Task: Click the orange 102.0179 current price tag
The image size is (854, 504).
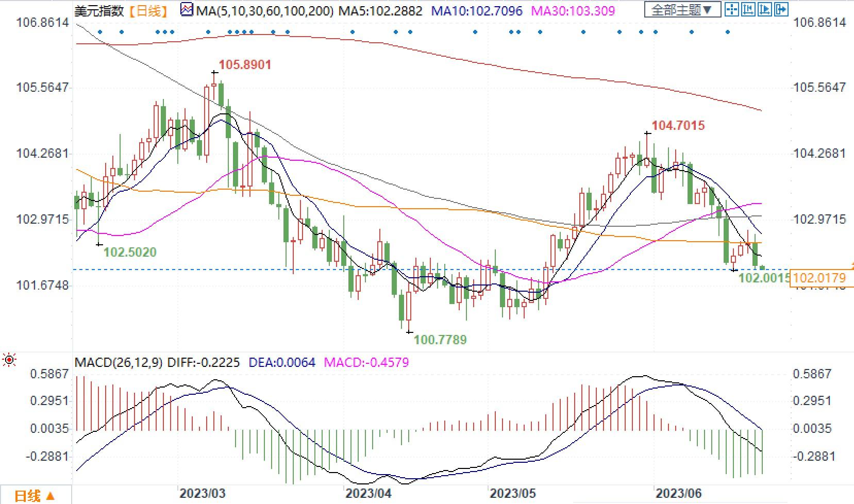Action: [818, 279]
